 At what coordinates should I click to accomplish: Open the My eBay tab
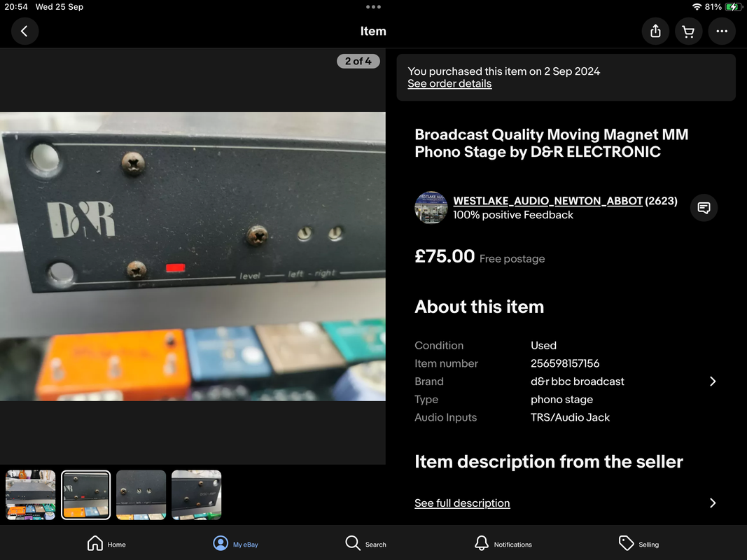(x=235, y=544)
